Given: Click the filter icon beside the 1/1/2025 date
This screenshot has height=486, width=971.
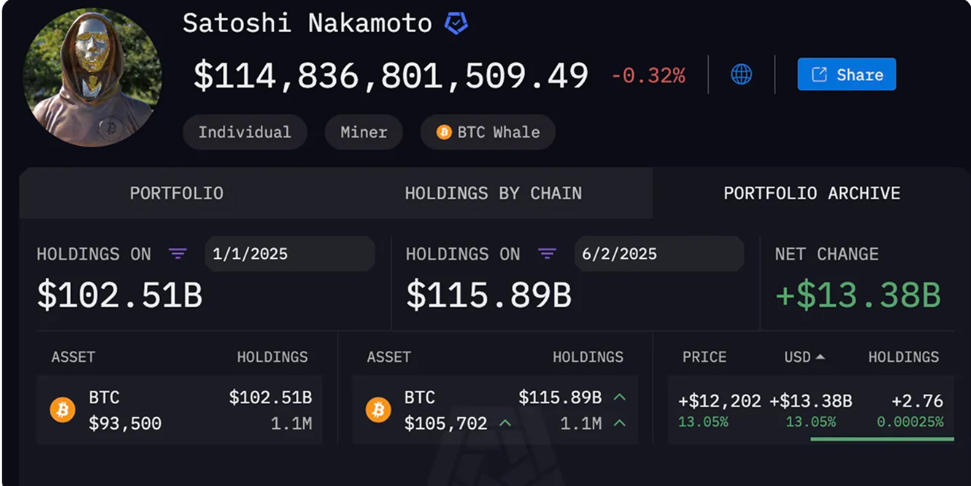Looking at the screenshot, I should click(x=178, y=254).
